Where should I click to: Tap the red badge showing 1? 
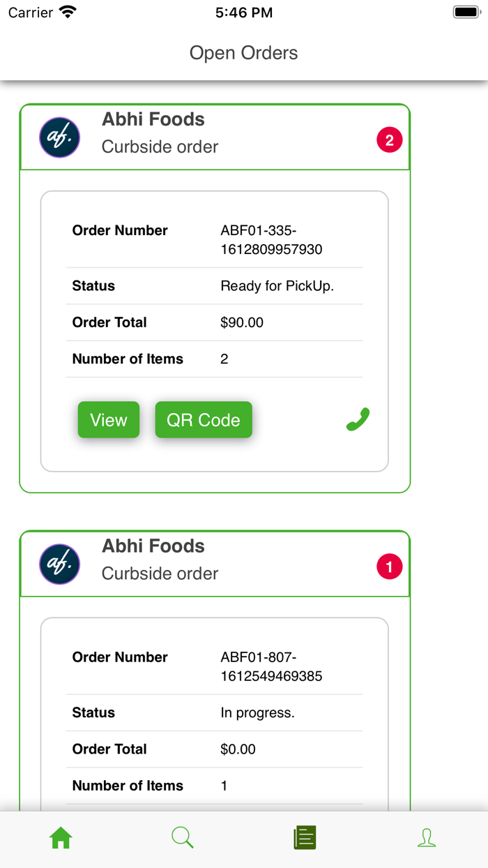point(390,567)
